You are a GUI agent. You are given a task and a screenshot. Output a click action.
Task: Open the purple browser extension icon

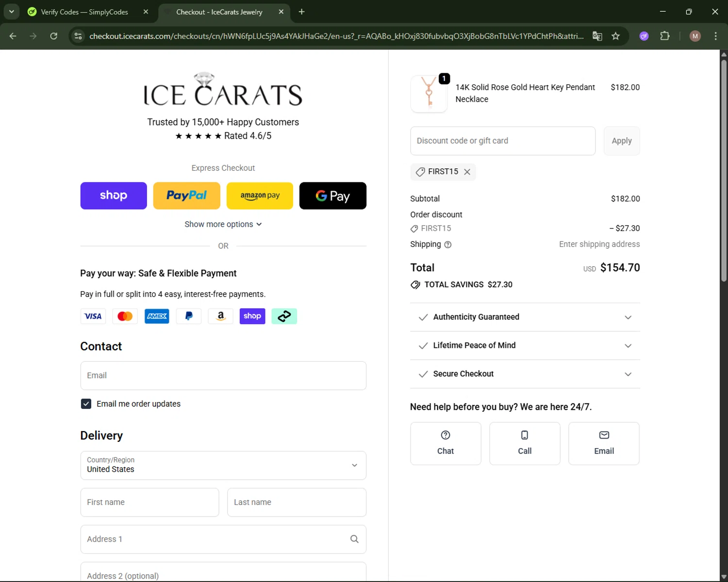pos(644,36)
